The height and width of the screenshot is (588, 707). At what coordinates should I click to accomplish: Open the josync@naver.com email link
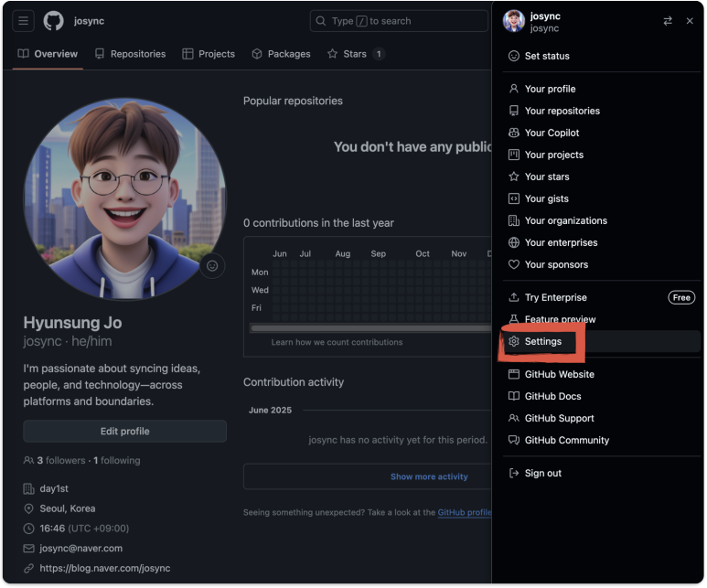coord(80,549)
